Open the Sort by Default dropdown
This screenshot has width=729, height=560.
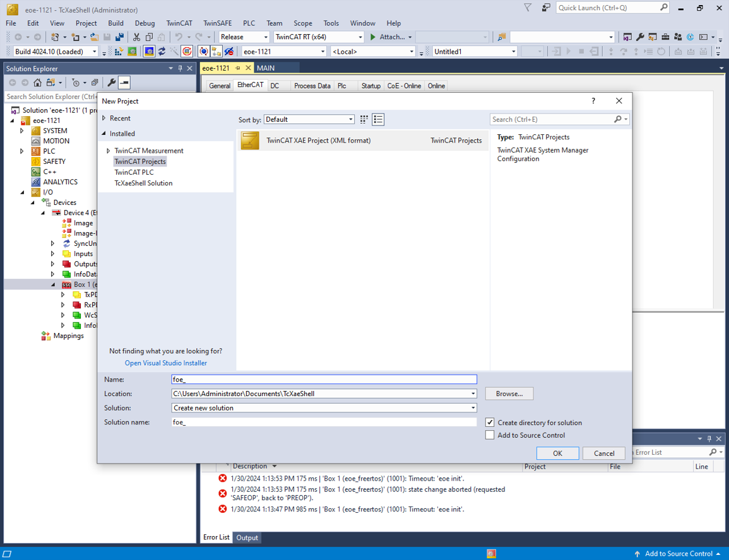pos(309,119)
